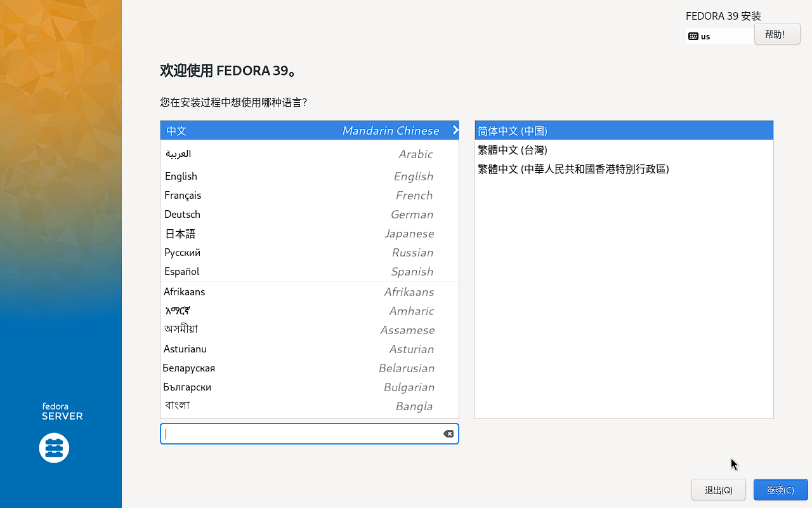The image size is (812, 508).
Task: Select the Assamese language row
Action: coord(310,330)
